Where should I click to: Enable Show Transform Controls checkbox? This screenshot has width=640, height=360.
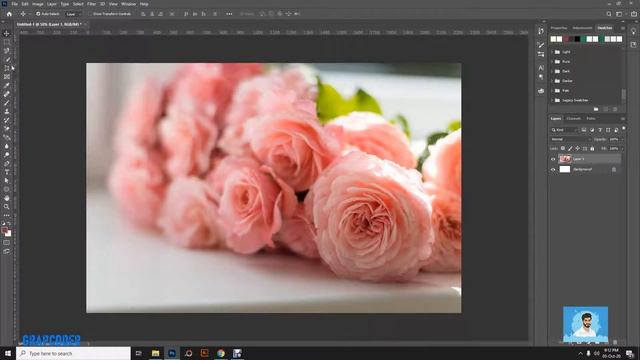91,14
